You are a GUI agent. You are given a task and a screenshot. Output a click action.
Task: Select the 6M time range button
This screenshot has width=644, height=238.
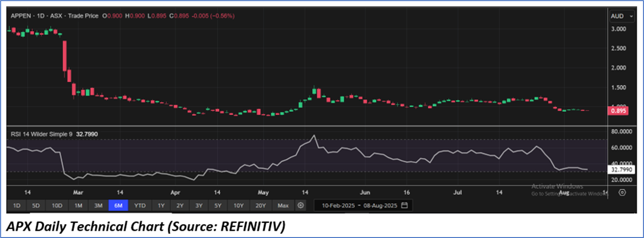118,205
